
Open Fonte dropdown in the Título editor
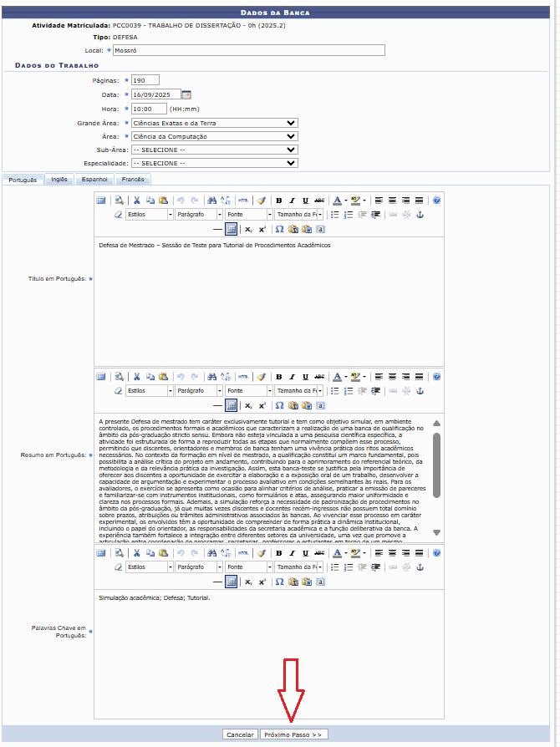[247, 215]
